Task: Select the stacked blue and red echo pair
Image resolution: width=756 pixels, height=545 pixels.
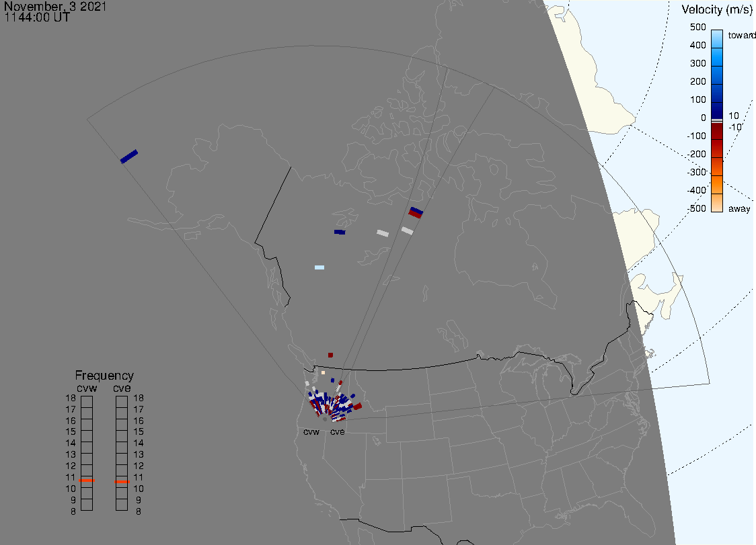Action: [x=416, y=212]
